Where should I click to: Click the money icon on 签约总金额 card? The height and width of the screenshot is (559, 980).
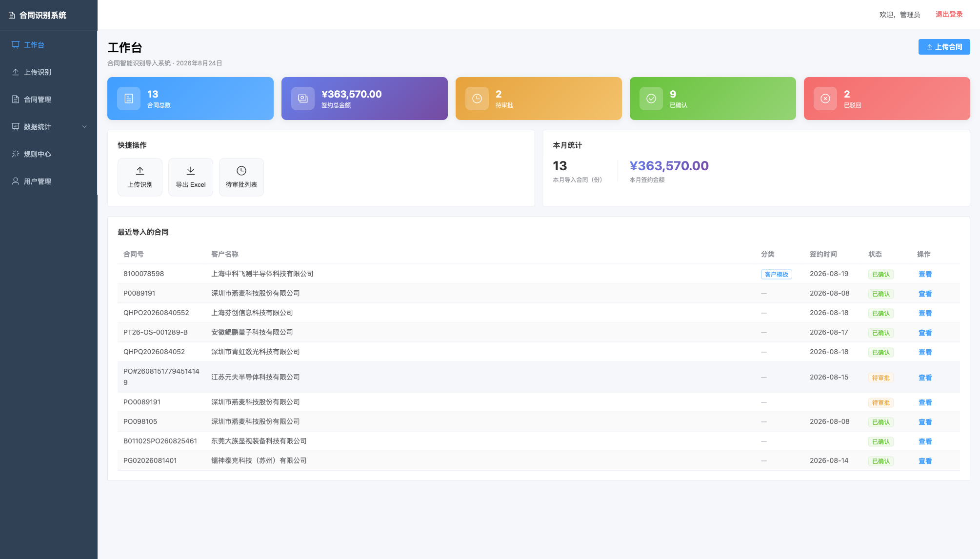[x=303, y=99]
